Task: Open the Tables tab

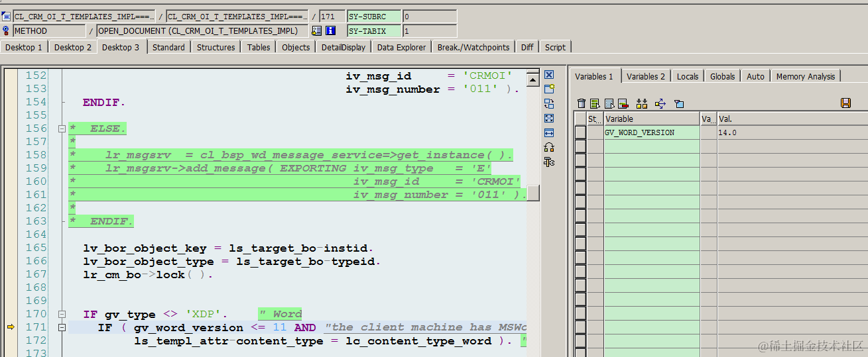Action: 259,47
